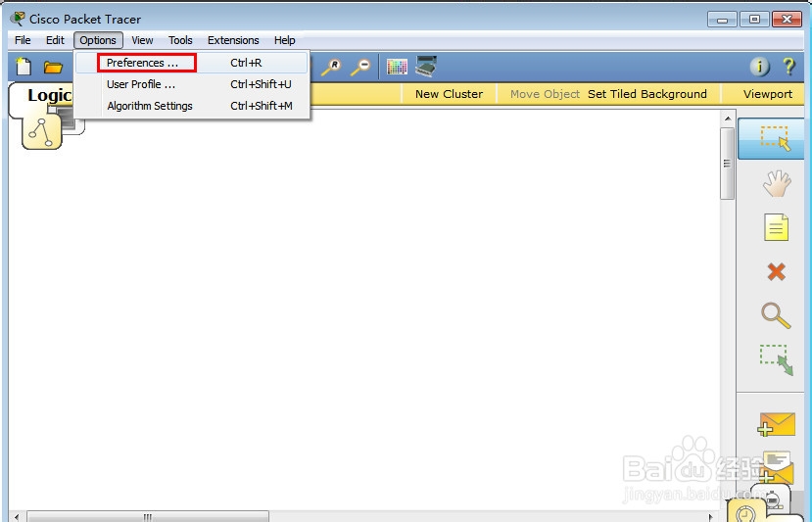Viewport: 812px width, 522px height.
Task: Open the custom devices dialog icon
Action: click(x=426, y=67)
